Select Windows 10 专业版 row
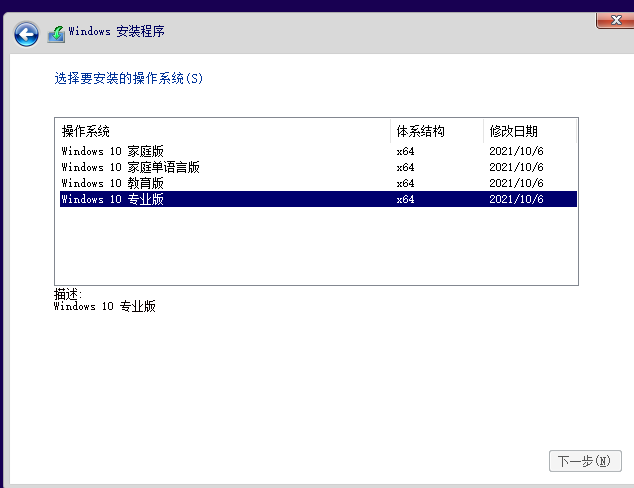Image resolution: width=634 pixels, height=488 pixels. point(318,199)
